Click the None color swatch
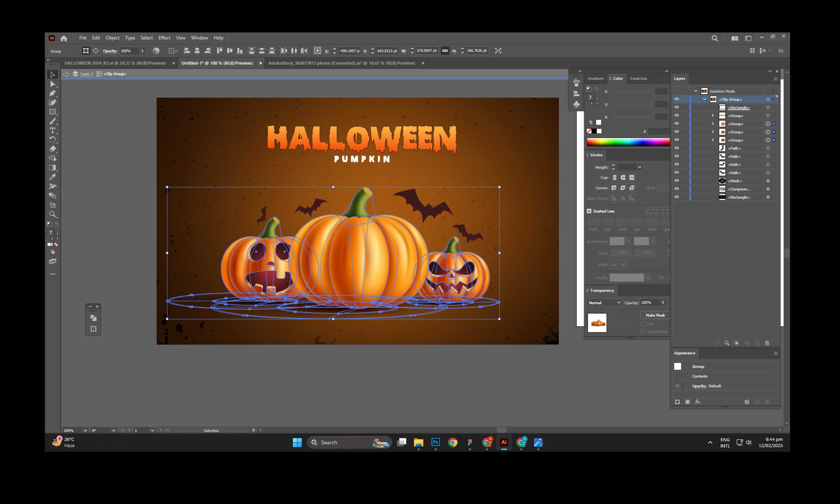The image size is (840, 504). point(589,131)
